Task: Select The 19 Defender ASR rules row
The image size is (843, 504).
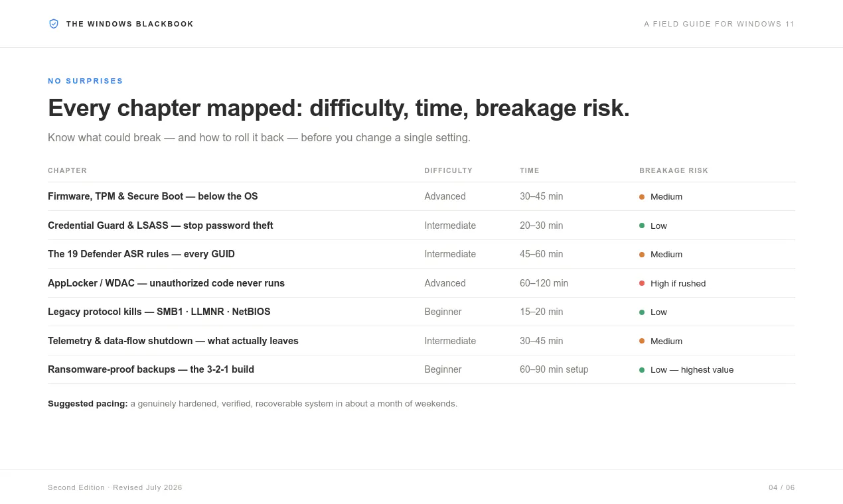Action: click(x=421, y=254)
